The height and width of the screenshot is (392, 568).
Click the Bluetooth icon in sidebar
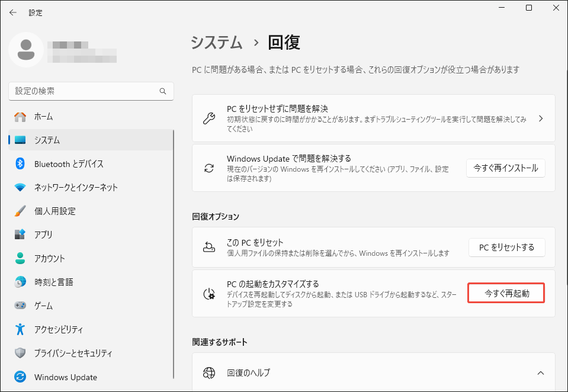pos(20,164)
